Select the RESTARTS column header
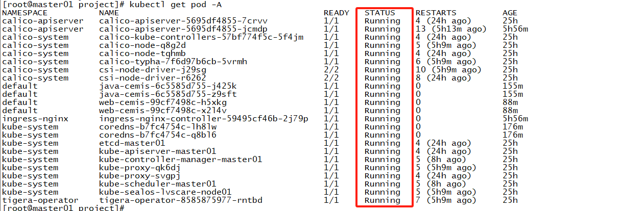This screenshot has width=644, height=211. click(x=436, y=13)
